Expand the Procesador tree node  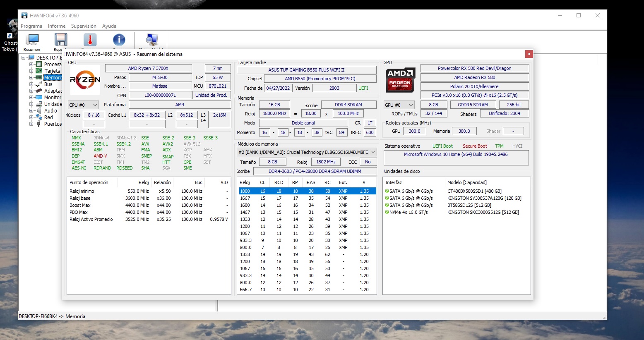pos(31,64)
